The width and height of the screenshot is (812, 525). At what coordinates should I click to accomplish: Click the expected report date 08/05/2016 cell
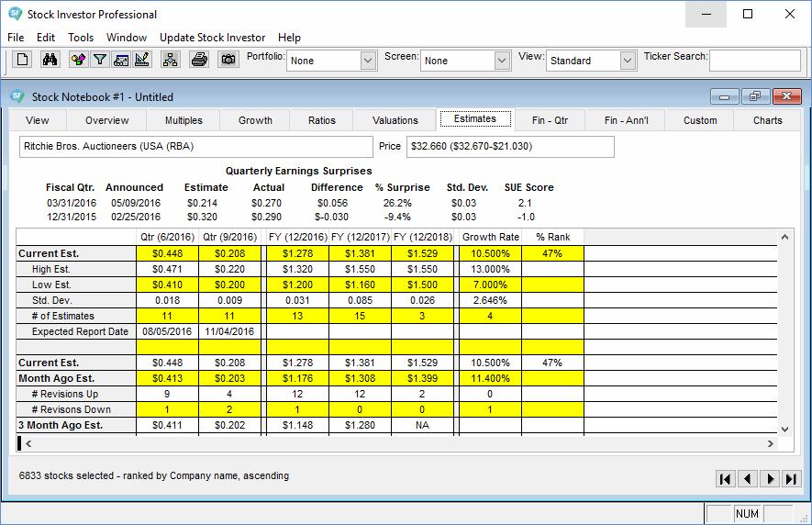tap(167, 331)
